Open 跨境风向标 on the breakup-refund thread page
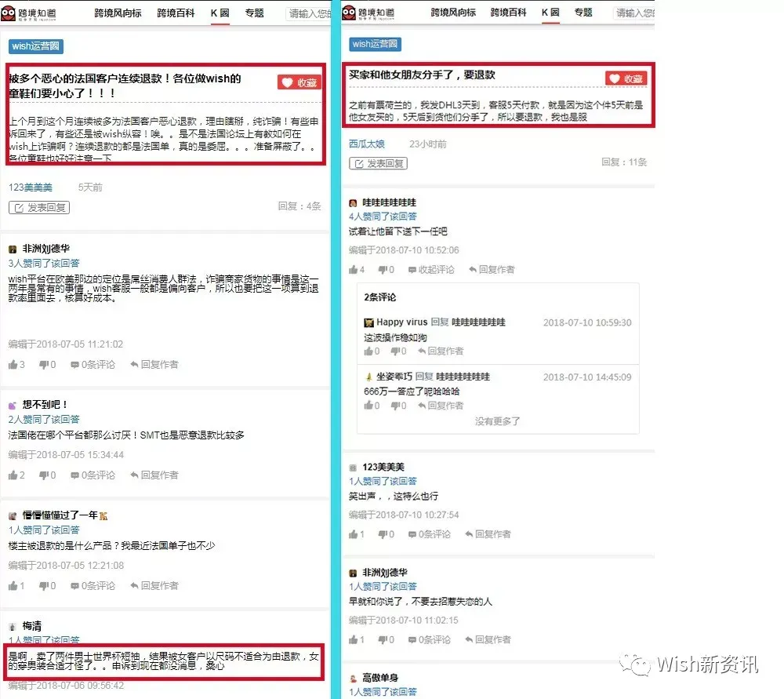 pos(453,13)
